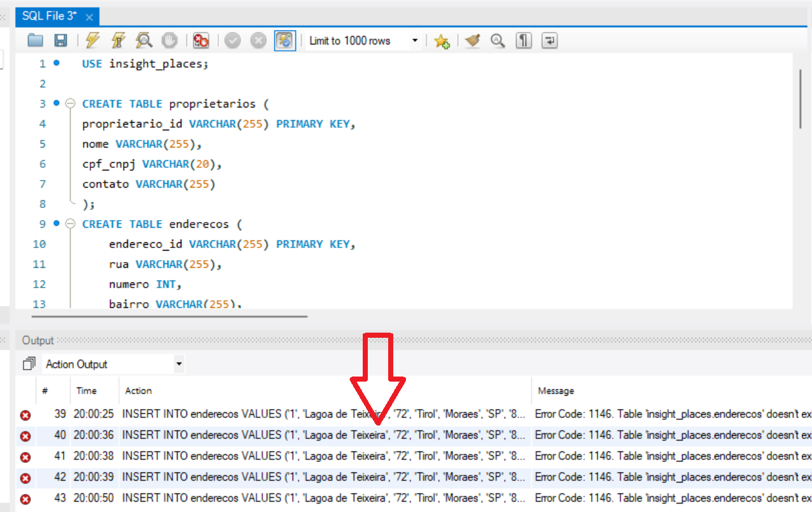
Task: Open a SQL script file with the folder icon
Action: 36,41
